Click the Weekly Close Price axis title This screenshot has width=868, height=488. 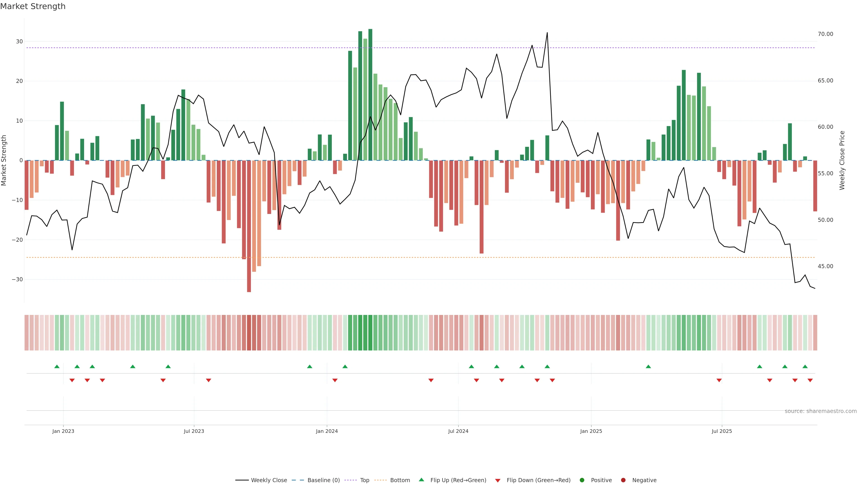pos(842,160)
